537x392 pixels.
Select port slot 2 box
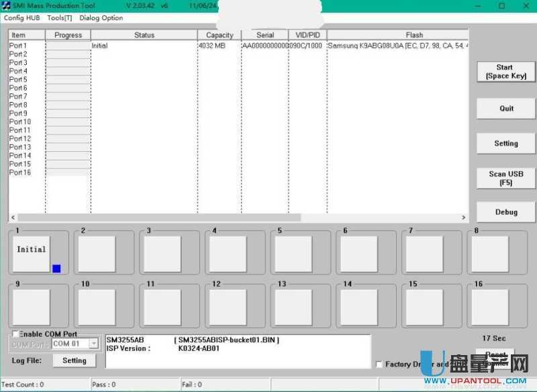click(x=97, y=254)
